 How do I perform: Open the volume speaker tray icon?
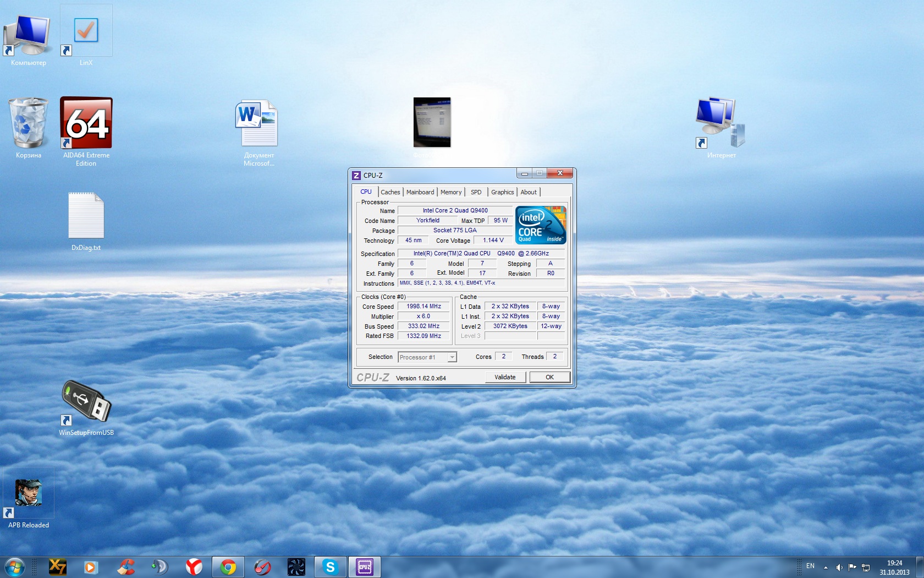click(839, 568)
